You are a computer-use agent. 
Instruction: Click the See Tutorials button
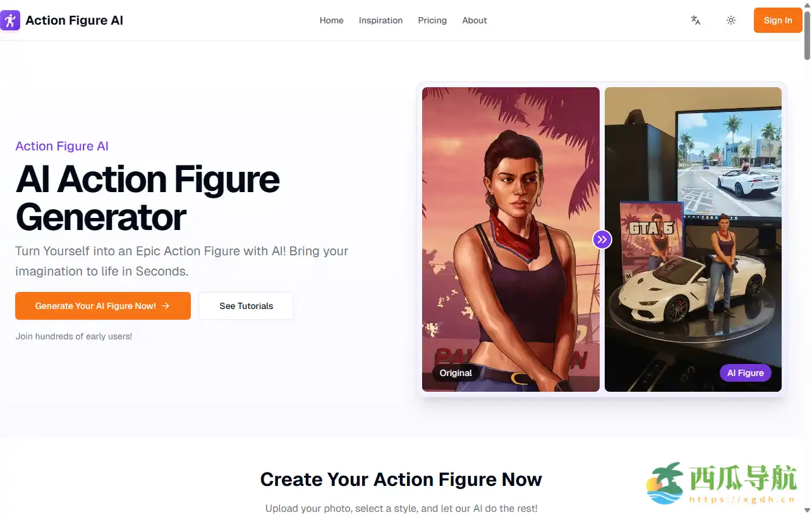coord(246,306)
